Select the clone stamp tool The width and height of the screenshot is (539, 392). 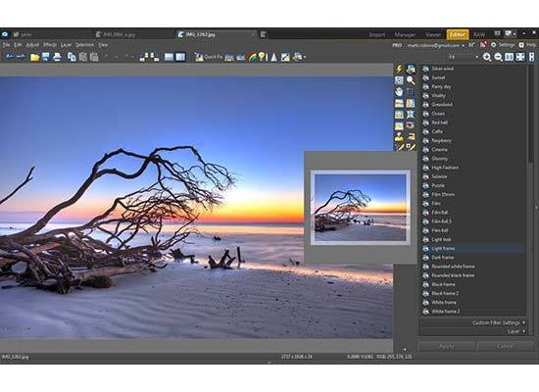(x=399, y=137)
